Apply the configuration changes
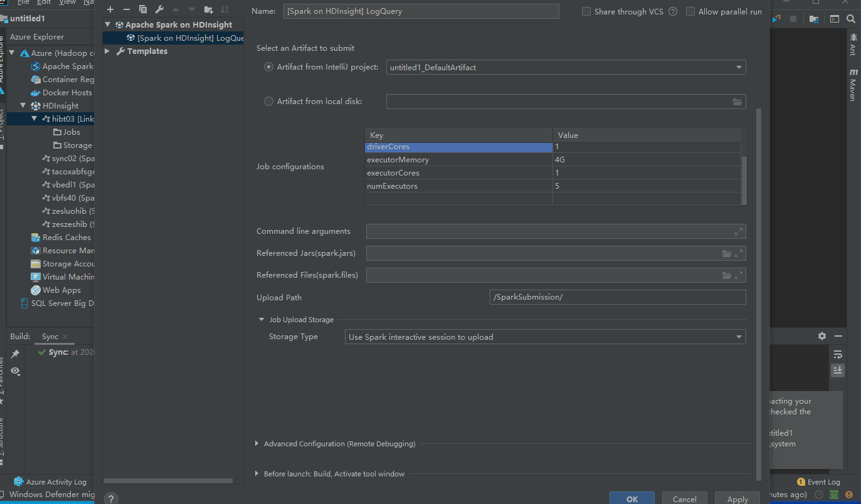The width and height of the screenshot is (861, 504). click(737, 498)
